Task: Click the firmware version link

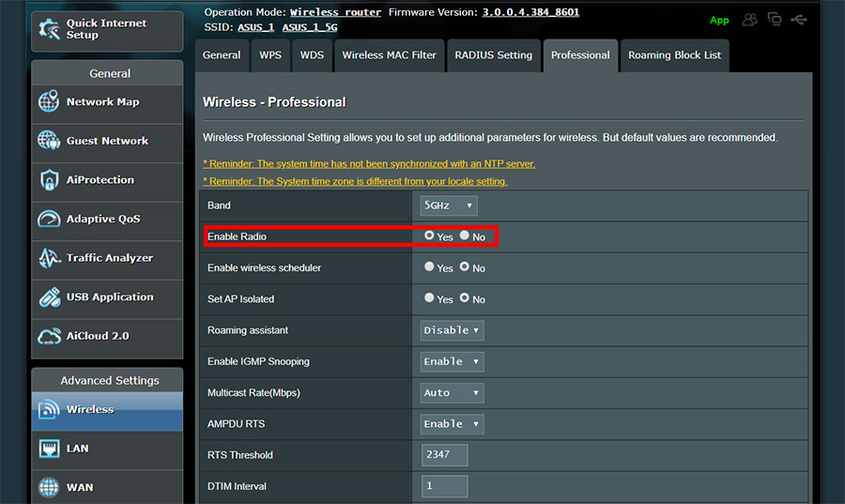Action: point(530,12)
